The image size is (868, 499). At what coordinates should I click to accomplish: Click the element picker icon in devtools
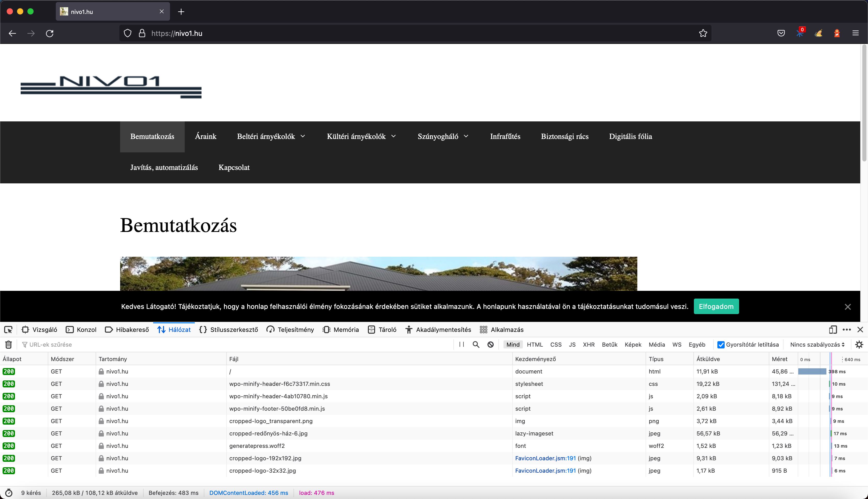pos(8,330)
